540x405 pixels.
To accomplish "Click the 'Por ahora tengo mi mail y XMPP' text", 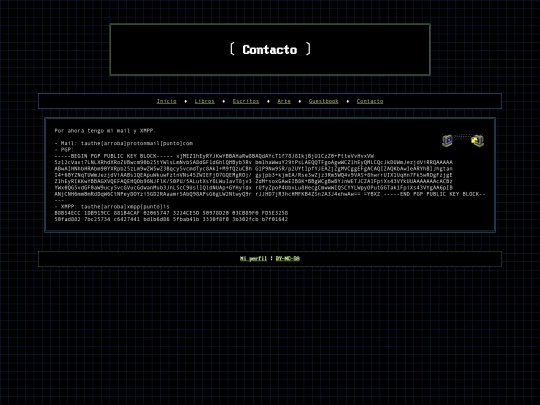I will tap(105, 131).
